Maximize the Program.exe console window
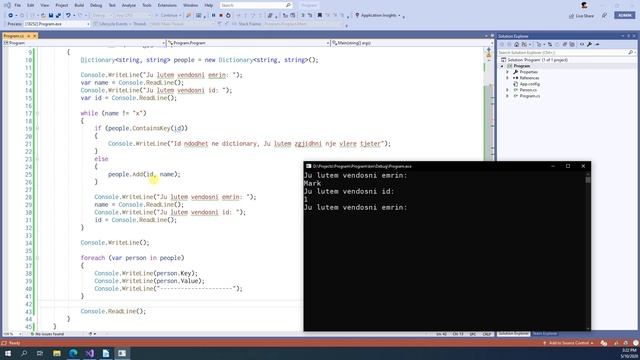The height and width of the screenshot is (360, 640). (568, 166)
